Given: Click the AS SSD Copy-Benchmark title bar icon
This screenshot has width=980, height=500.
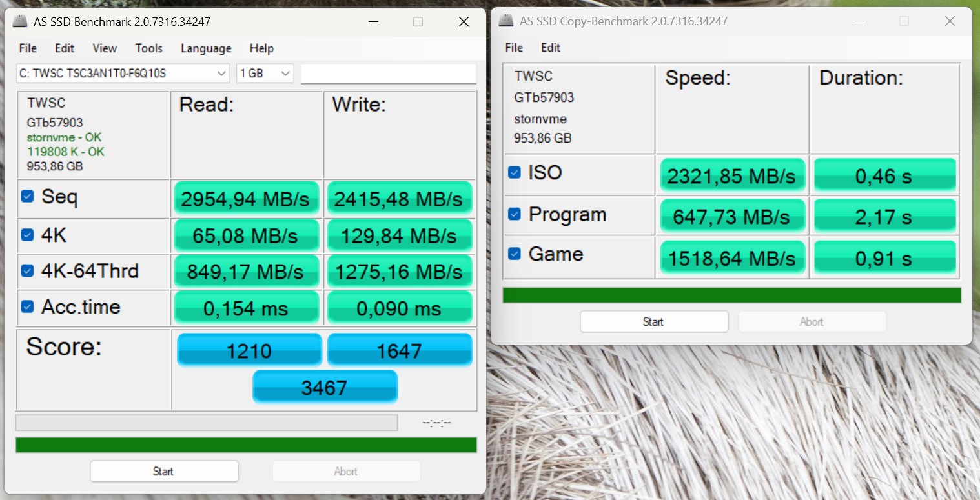Looking at the screenshot, I should click(507, 21).
